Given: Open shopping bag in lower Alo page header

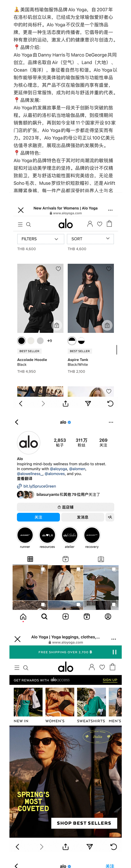Looking at the screenshot, I should [x=113, y=667].
